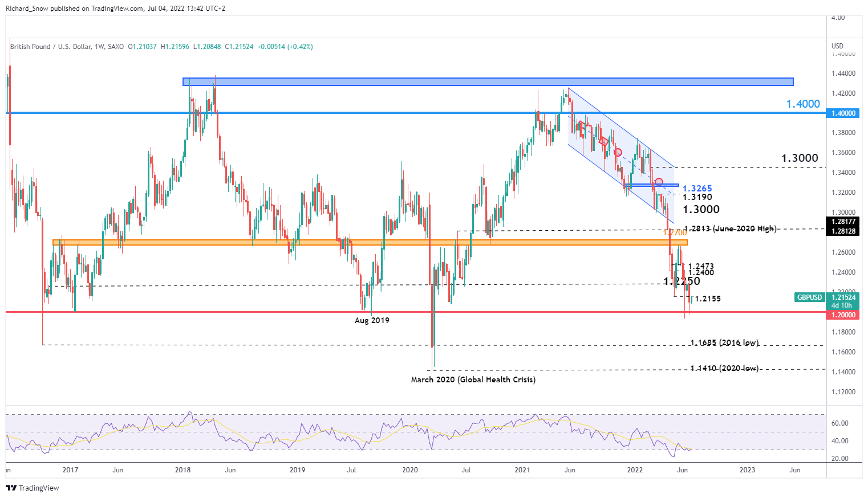Click the 2023 time axis label
The width and height of the screenshot is (868, 498).
click(747, 470)
